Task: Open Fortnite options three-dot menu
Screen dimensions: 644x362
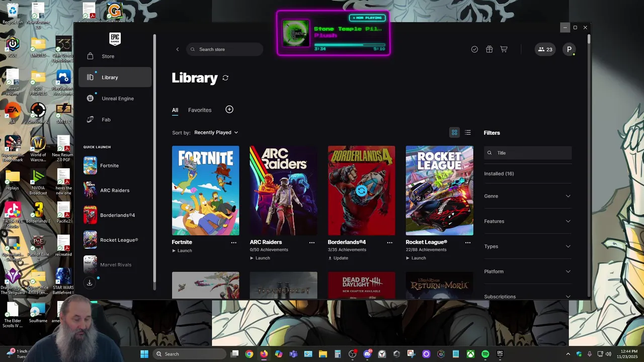Action: click(x=233, y=242)
